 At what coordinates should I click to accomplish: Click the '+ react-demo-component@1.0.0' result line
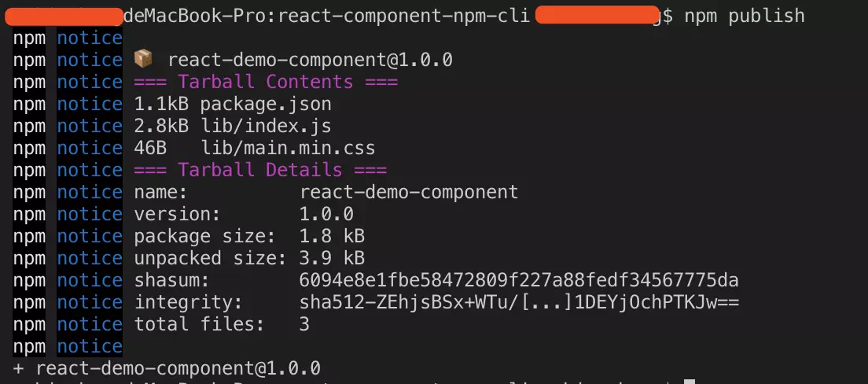pos(167,368)
